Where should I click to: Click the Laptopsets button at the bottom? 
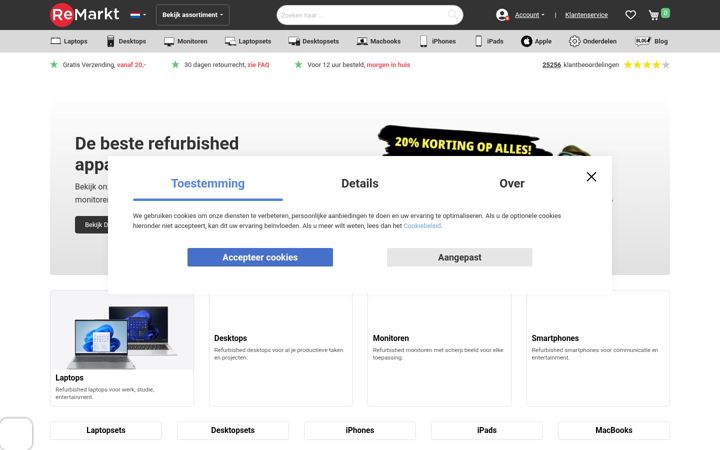click(106, 430)
